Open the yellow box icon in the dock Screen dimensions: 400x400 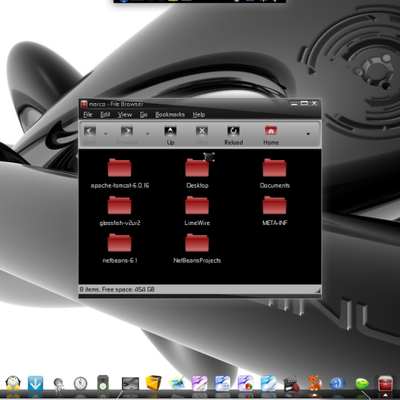154,383
